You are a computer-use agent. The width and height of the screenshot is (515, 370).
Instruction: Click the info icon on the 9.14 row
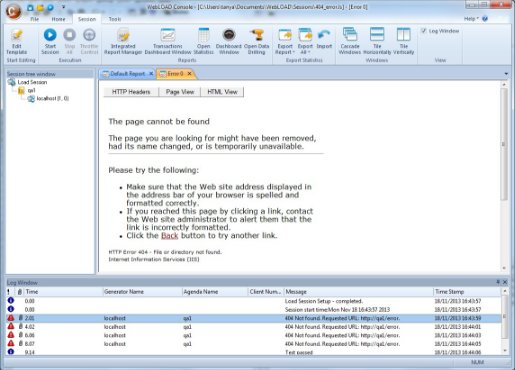tap(11, 352)
